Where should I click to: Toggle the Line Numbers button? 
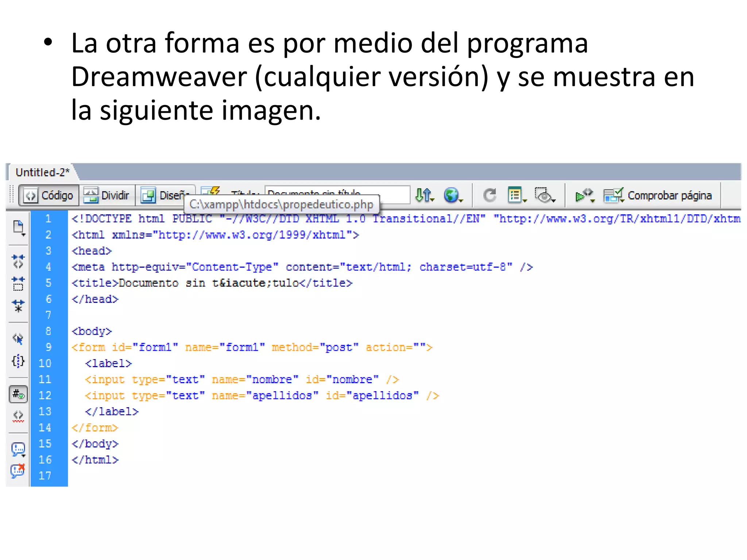(x=18, y=394)
